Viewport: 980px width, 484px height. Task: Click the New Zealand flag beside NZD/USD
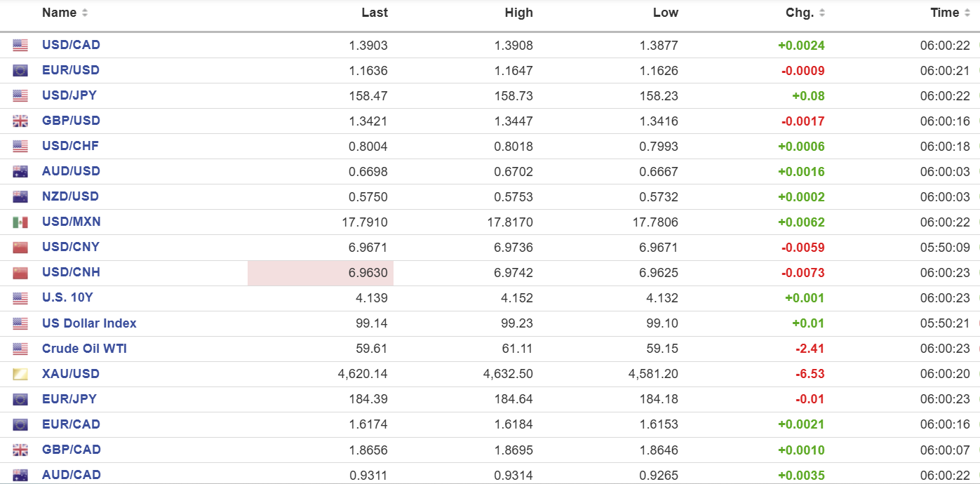[x=20, y=197]
